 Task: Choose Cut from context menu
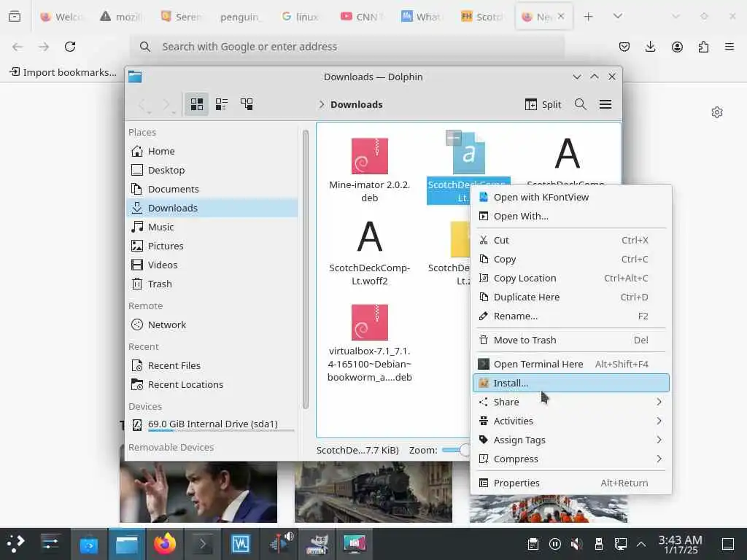[x=571, y=240]
